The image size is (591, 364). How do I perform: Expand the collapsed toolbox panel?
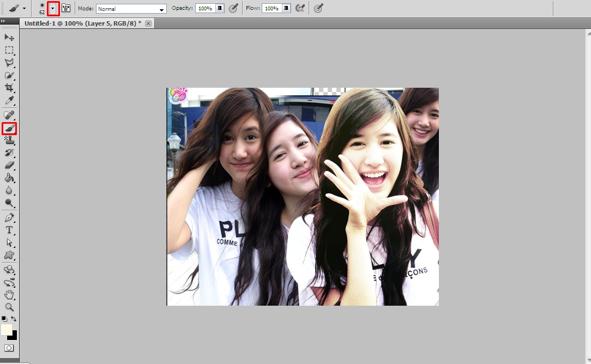[3, 21]
